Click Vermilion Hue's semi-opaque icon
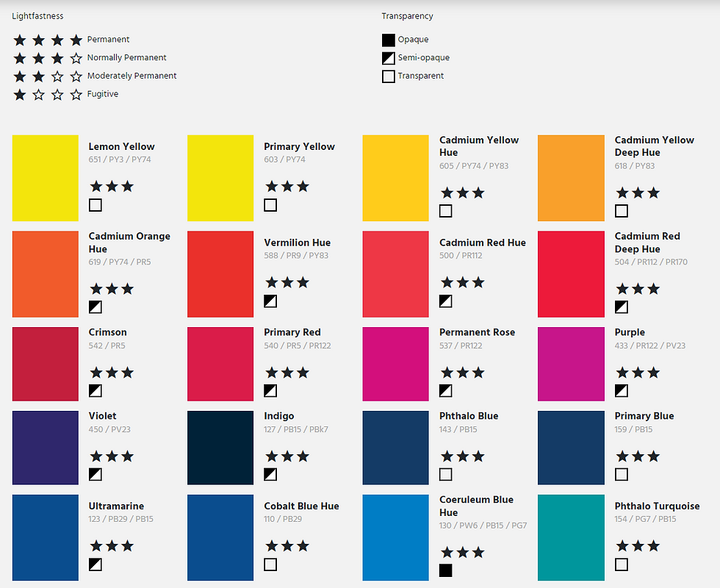This screenshot has width=720, height=588. [270, 301]
